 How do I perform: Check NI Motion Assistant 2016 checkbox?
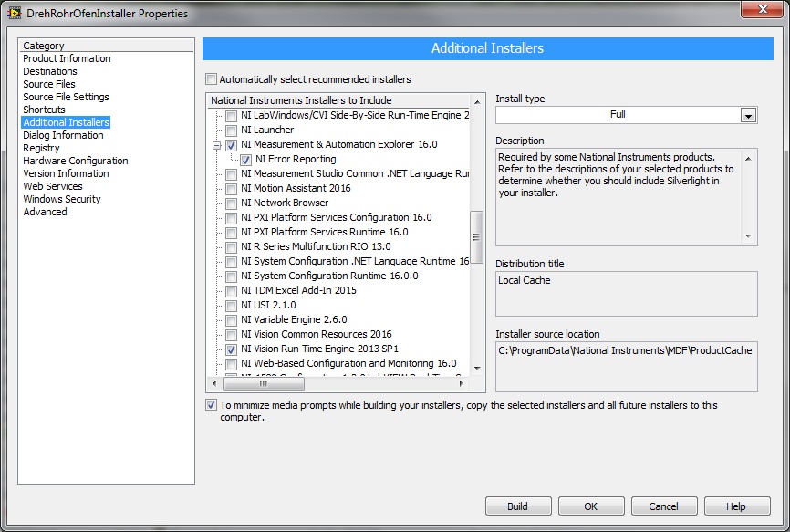click(x=232, y=189)
